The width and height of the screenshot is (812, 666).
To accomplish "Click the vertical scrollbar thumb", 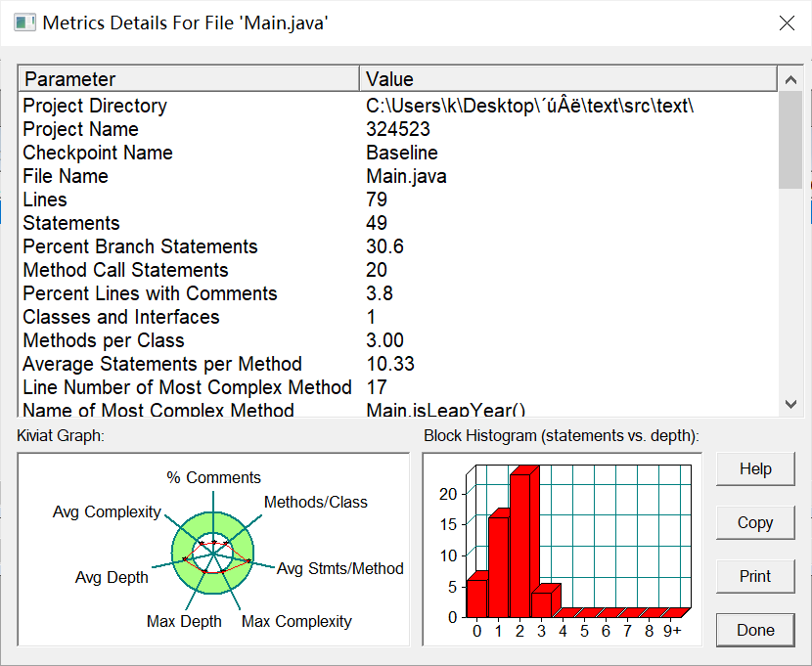I will (790, 140).
